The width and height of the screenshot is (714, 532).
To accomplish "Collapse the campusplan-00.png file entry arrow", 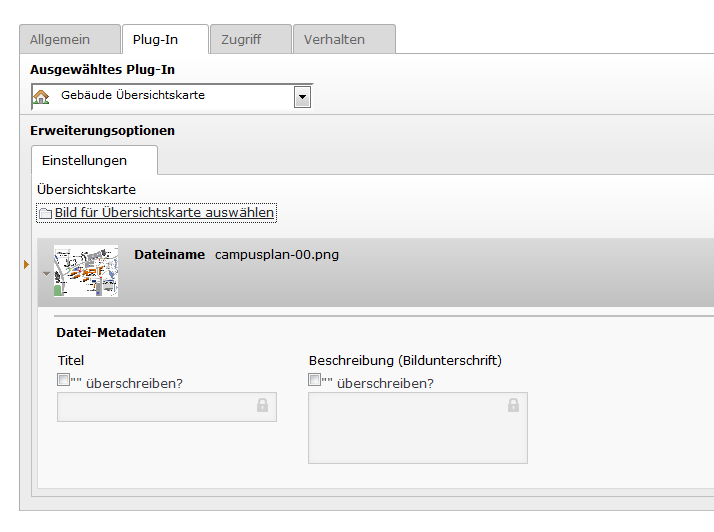I will coord(46,273).
